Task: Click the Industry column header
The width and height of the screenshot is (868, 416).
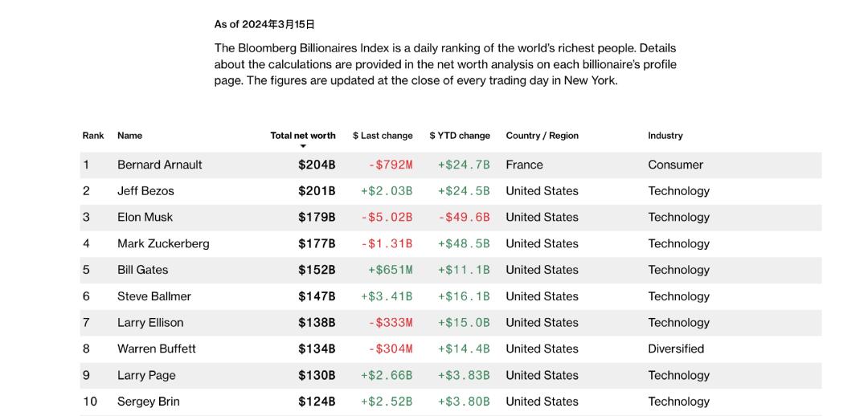Action: tap(665, 136)
